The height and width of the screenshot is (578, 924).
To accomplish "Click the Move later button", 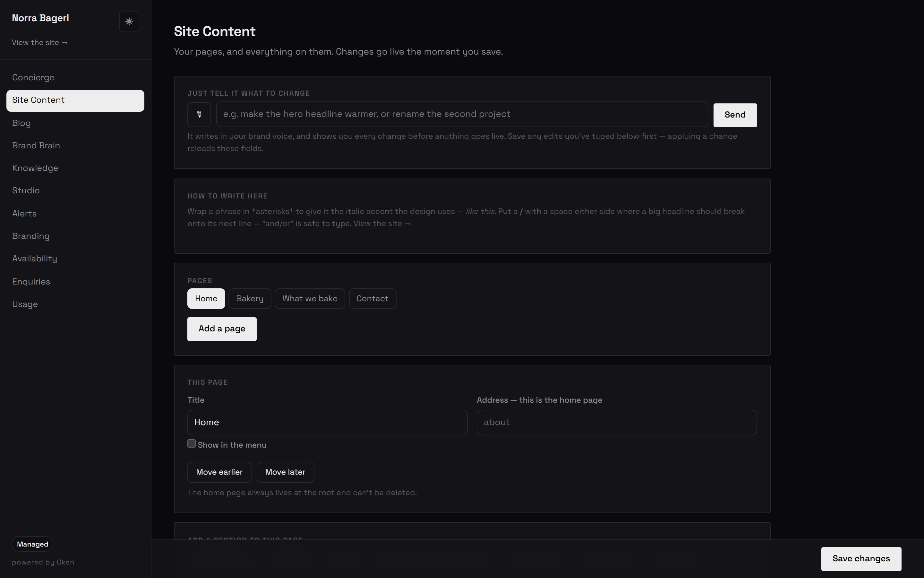I will 285,472.
